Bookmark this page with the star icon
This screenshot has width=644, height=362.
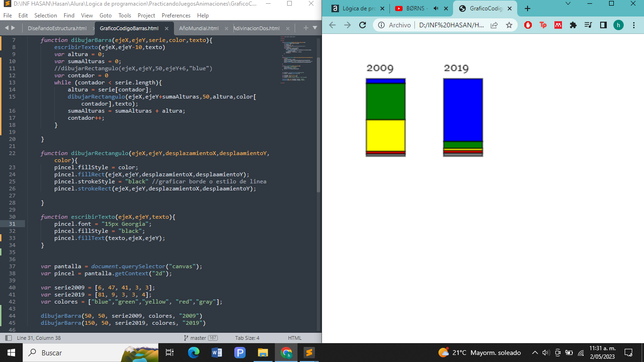(x=509, y=25)
